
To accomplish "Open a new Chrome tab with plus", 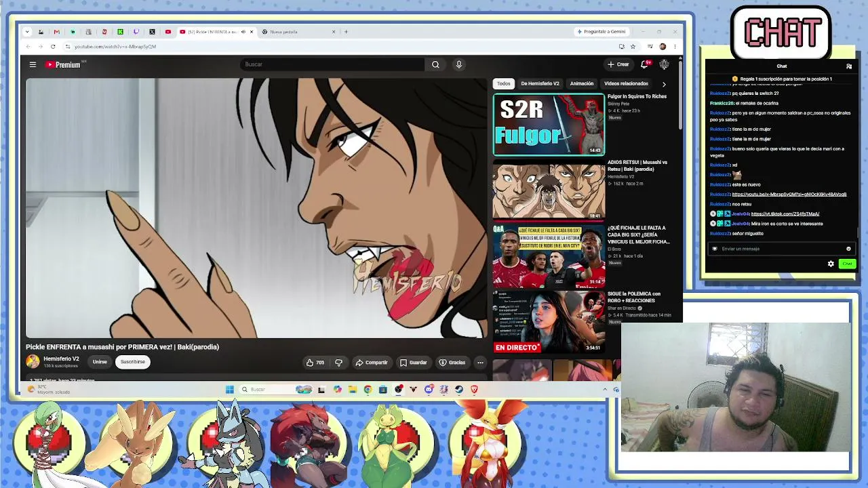I will 346,32.
